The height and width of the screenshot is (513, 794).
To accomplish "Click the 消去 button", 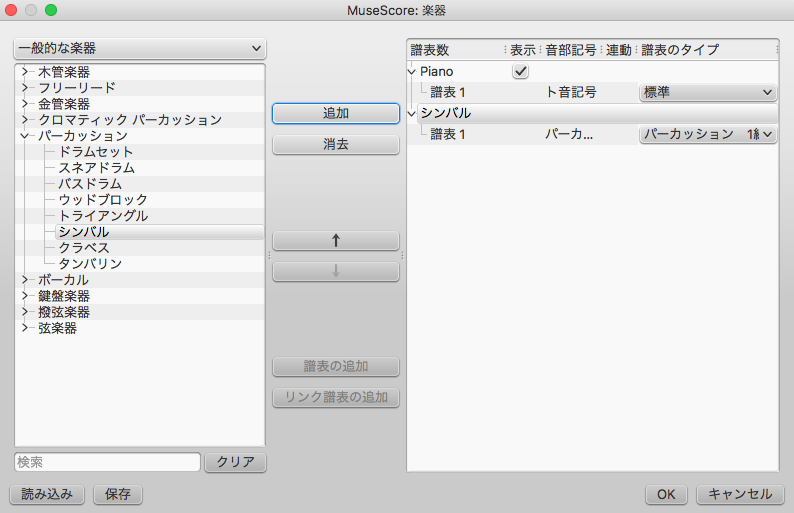I will 336,145.
